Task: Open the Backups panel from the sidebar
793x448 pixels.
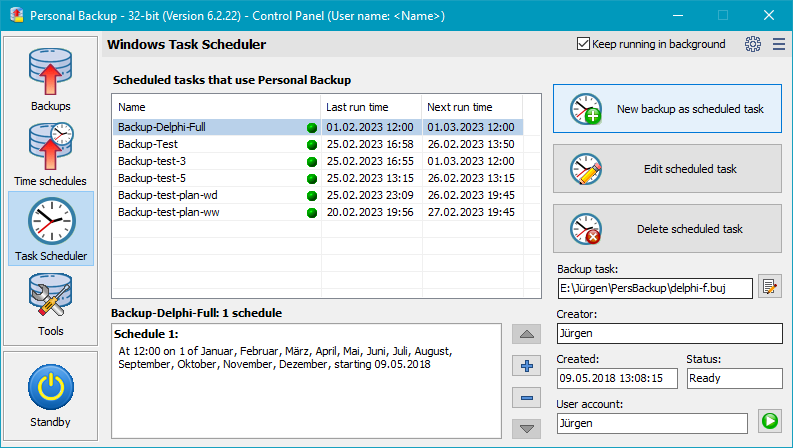Action: 51,79
